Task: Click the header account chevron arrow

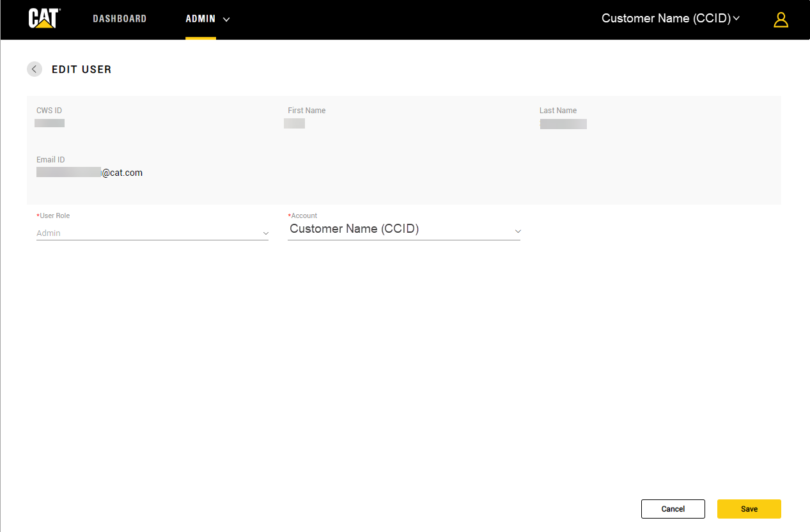Action: (736, 19)
